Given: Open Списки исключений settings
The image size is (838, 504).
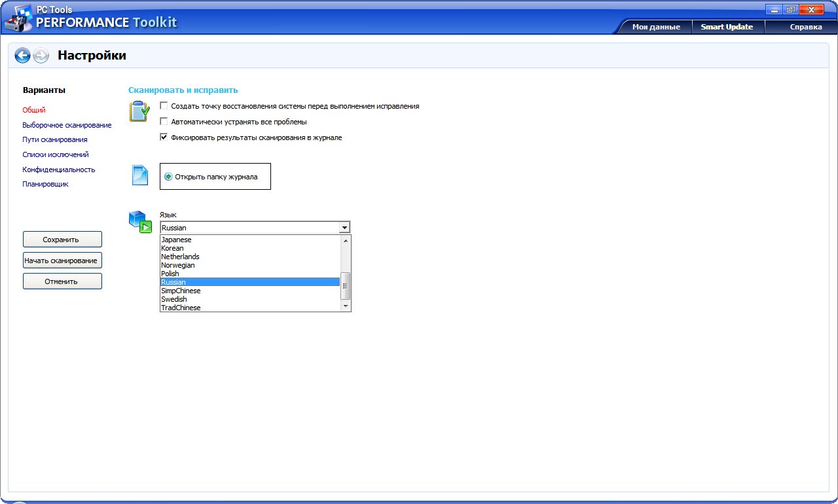Looking at the screenshot, I should [56, 154].
